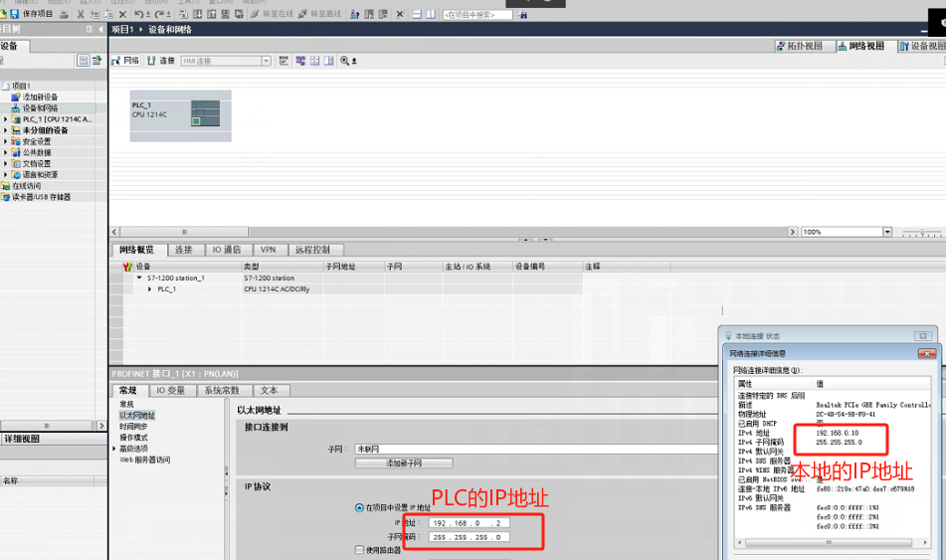Click the zoom slider near 100%

(922, 233)
